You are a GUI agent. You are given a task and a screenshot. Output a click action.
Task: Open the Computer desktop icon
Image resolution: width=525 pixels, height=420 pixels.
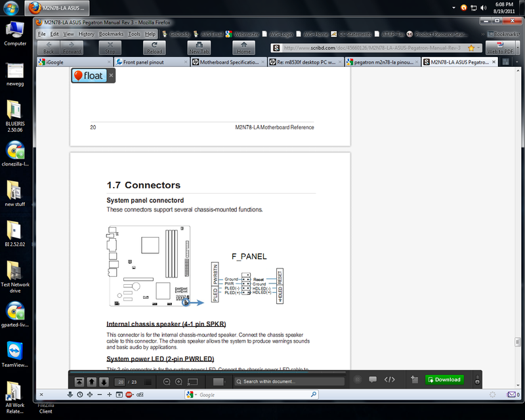pyautogui.click(x=15, y=33)
